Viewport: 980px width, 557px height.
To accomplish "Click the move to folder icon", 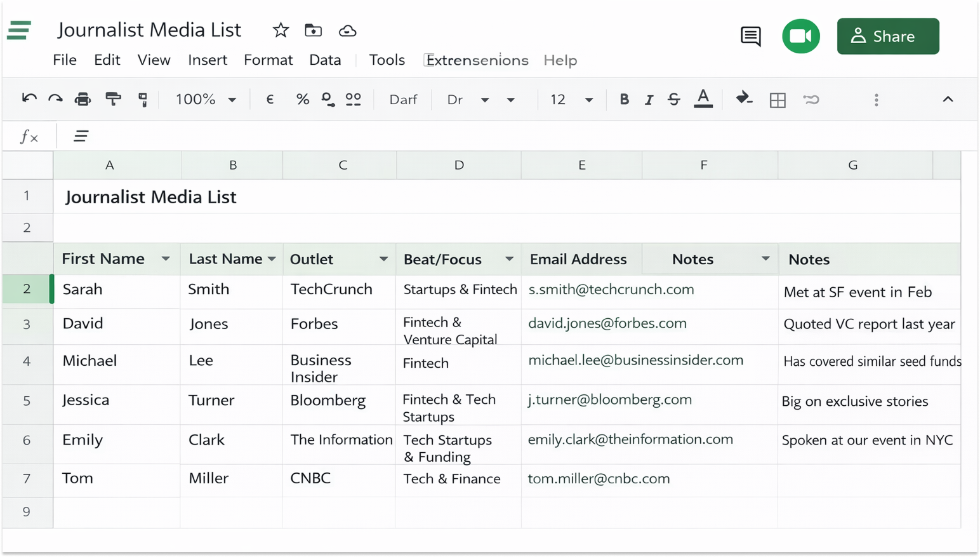I will click(x=313, y=30).
